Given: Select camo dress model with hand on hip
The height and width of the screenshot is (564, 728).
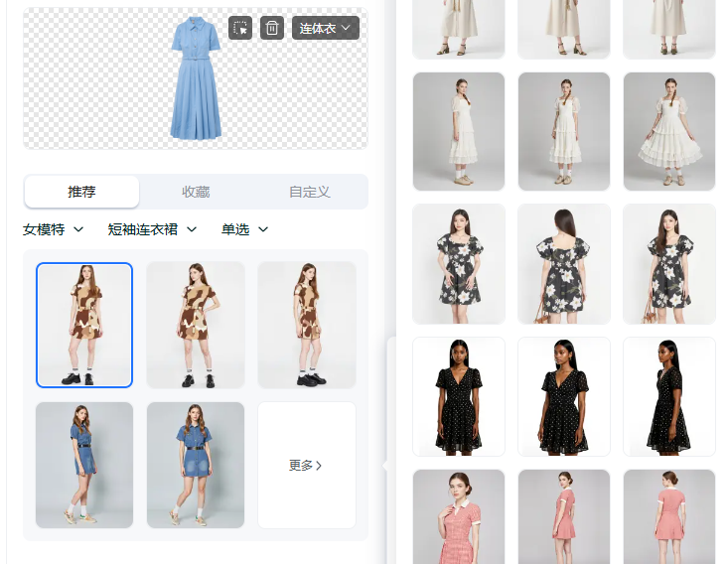Looking at the screenshot, I should (x=196, y=325).
